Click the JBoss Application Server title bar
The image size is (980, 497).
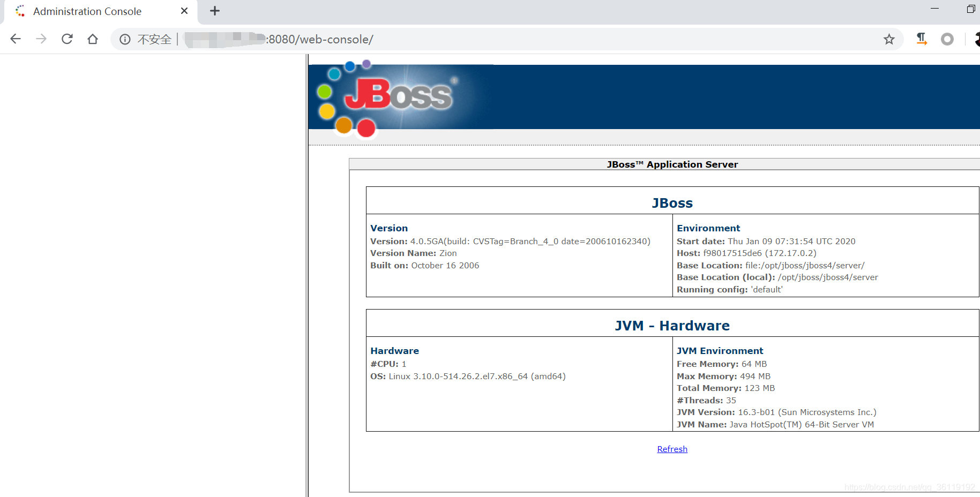[664, 164]
